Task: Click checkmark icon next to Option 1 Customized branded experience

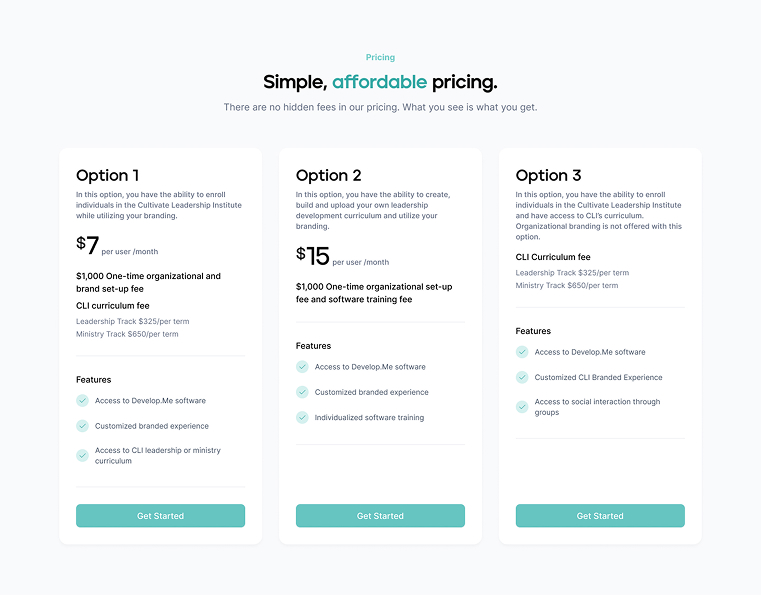Action: (83, 426)
